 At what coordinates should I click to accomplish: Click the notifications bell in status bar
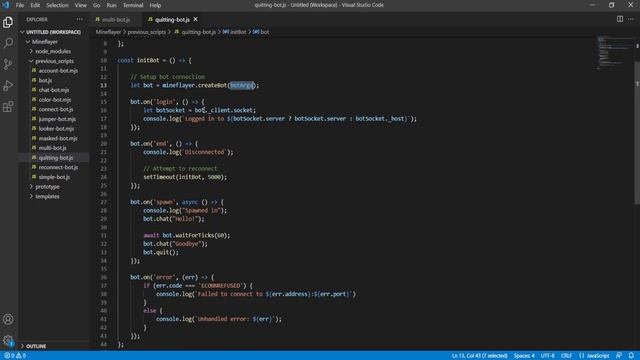[631, 356]
